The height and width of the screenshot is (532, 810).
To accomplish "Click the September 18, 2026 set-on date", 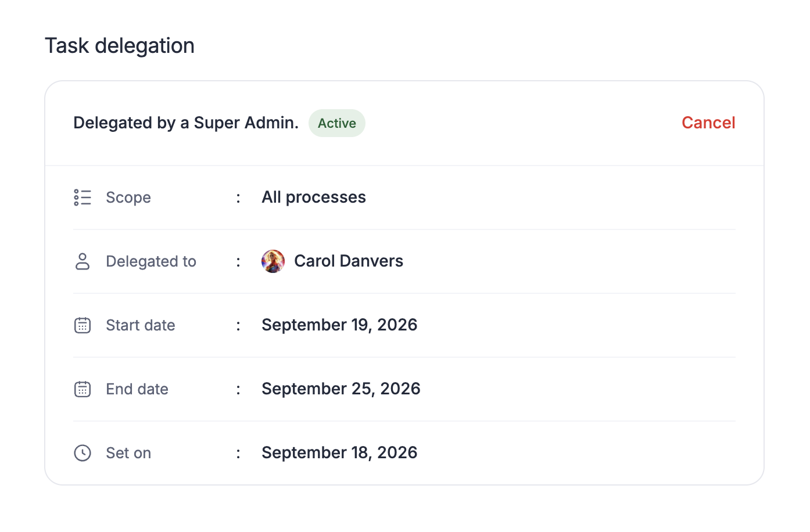I will coord(339,453).
